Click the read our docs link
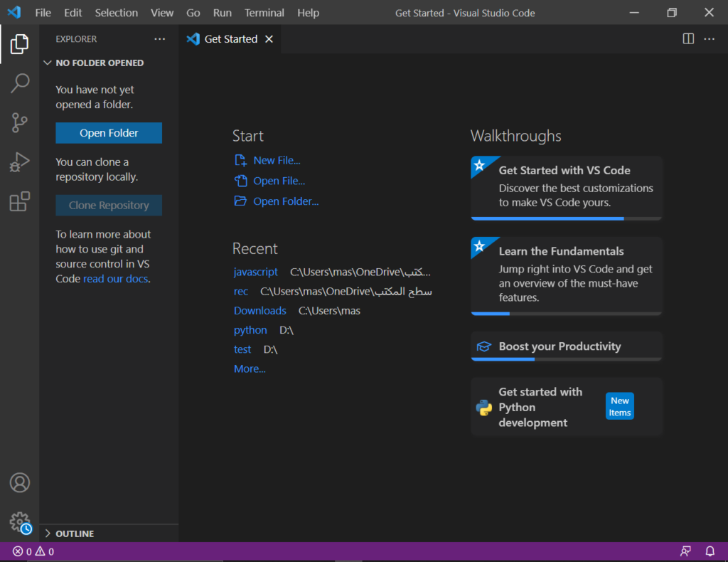Viewport: 728px width, 562px height. 116,279
